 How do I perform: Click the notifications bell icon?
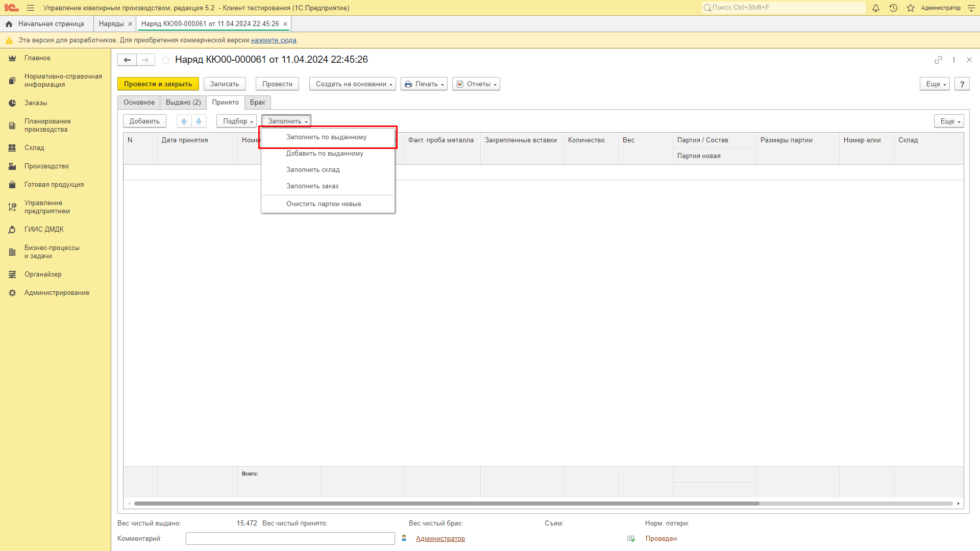point(876,8)
